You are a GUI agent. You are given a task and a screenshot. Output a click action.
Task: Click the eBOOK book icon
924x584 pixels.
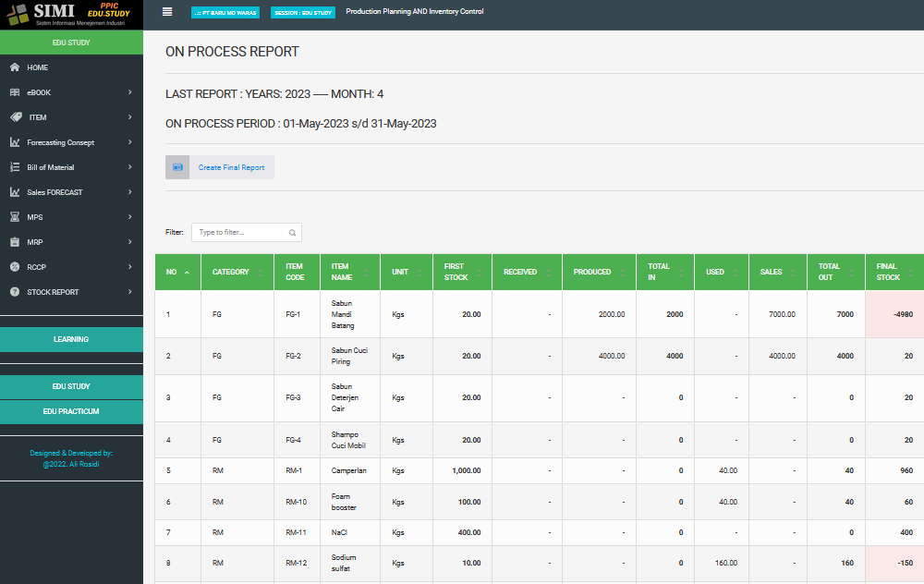pyautogui.click(x=15, y=93)
